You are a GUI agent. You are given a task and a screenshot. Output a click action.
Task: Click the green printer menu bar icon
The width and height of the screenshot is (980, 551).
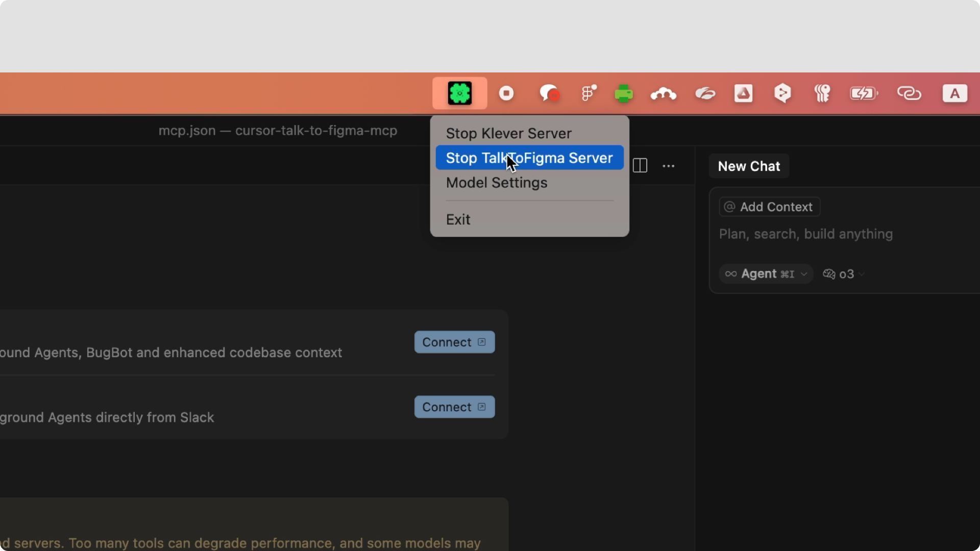624,94
